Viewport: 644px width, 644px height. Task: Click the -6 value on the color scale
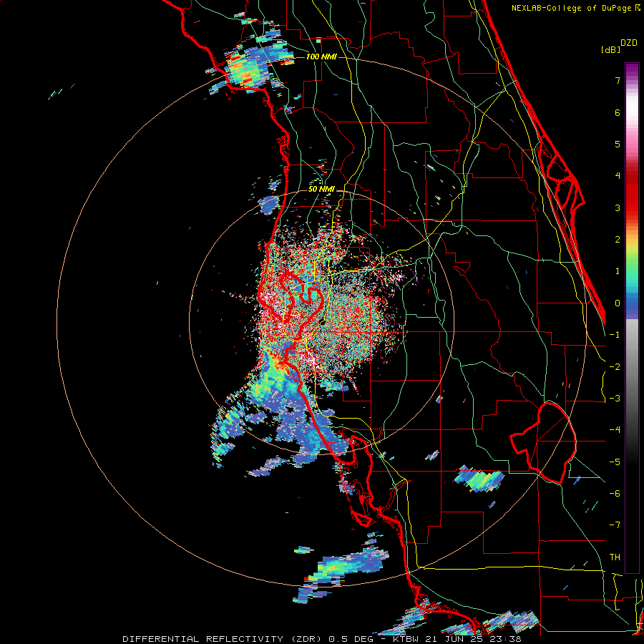615,494
